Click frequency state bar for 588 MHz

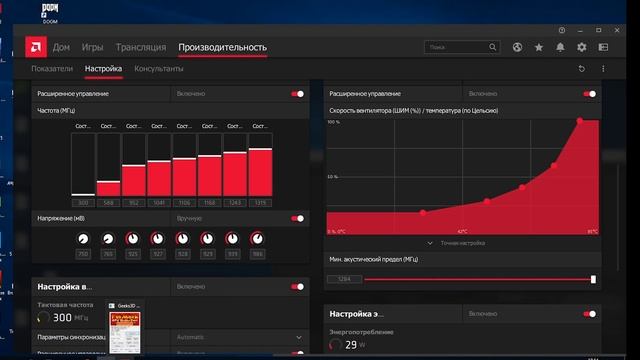click(x=109, y=164)
